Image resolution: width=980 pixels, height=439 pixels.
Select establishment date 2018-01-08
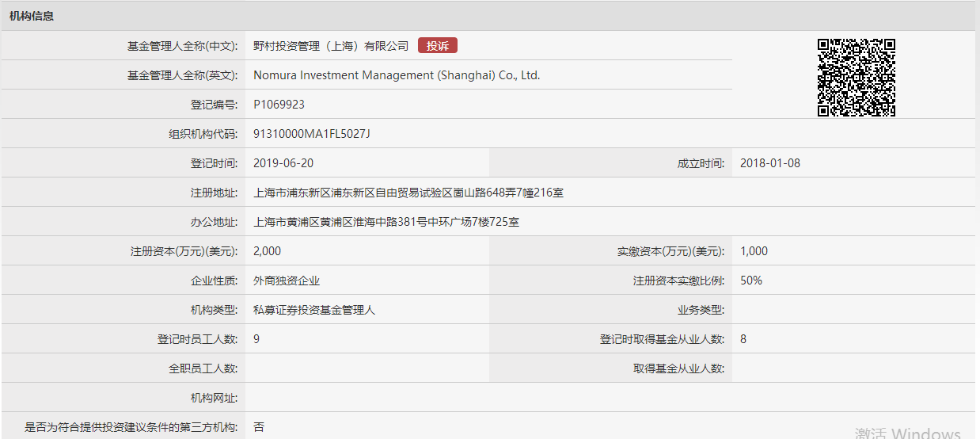(x=770, y=163)
